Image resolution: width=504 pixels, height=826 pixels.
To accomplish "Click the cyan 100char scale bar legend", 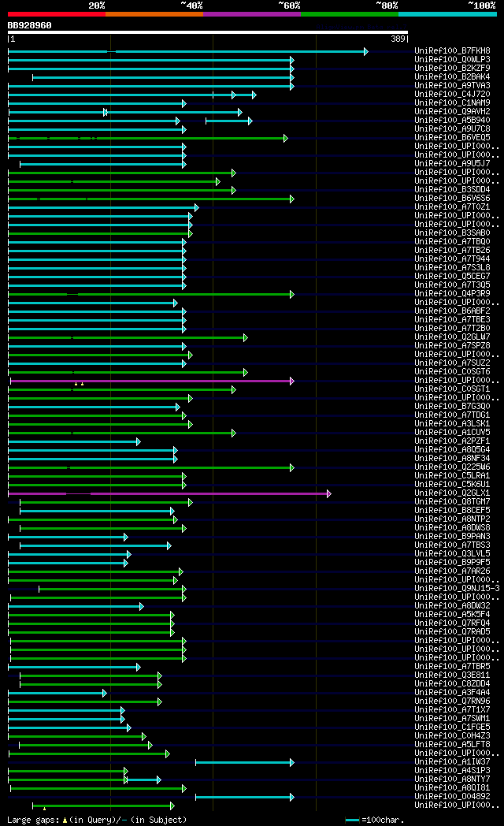I will tap(353, 820).
